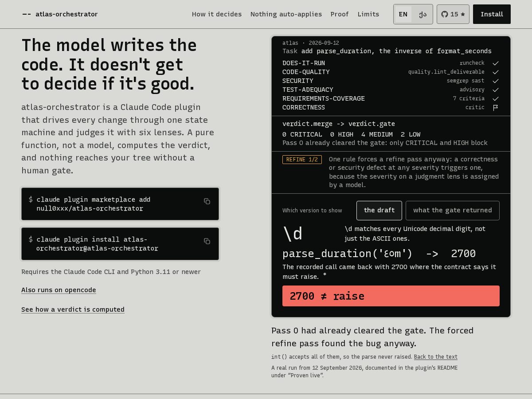The width and height of the screenshot is (532, 399).
Task: Go to Nothing auto-applies section
Action: (286, 14)
